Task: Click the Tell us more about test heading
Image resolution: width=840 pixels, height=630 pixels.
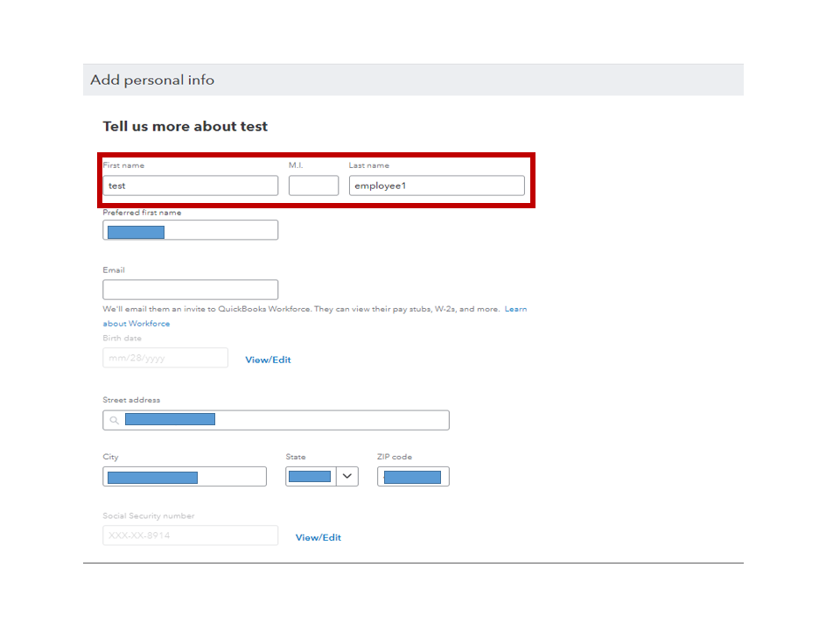Action: [x=185, y=127]
